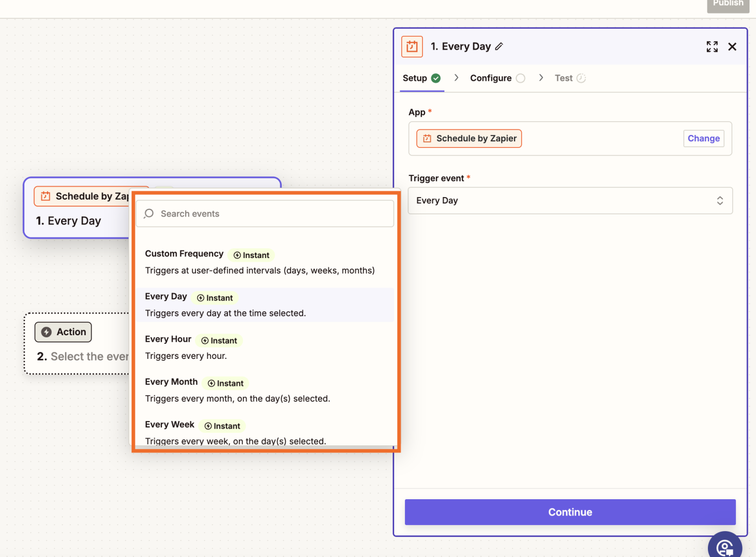Click 'Triggers every hour.' description text
The image size is (756, 557).
pos(186,356)
